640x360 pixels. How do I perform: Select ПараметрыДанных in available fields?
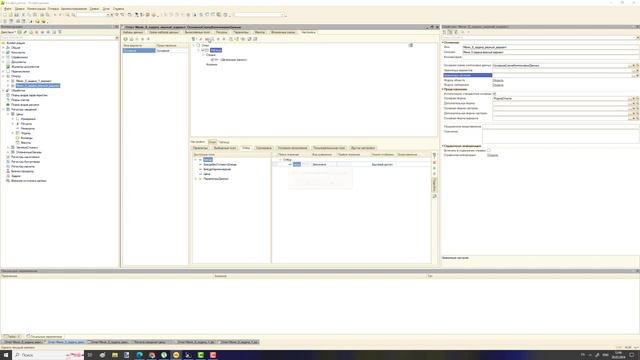[x=216, y=179]
